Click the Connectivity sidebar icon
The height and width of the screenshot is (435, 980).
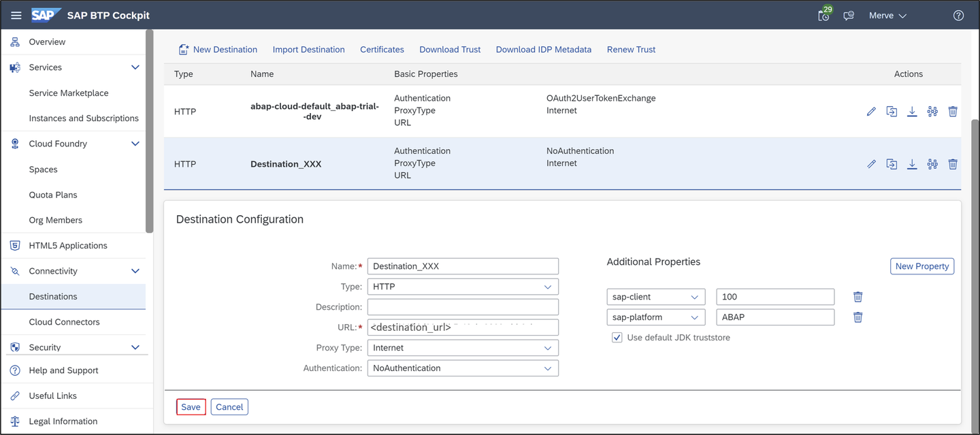coord(15,271)
